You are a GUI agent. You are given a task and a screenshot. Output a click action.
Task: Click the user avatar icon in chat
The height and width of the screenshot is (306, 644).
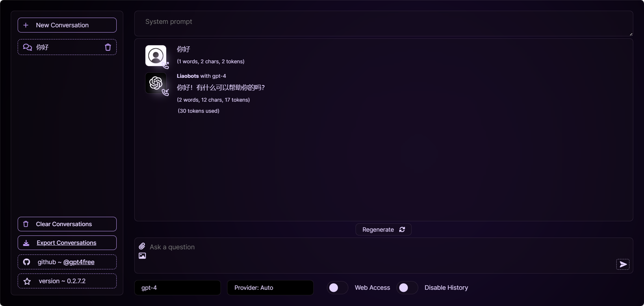156,56
